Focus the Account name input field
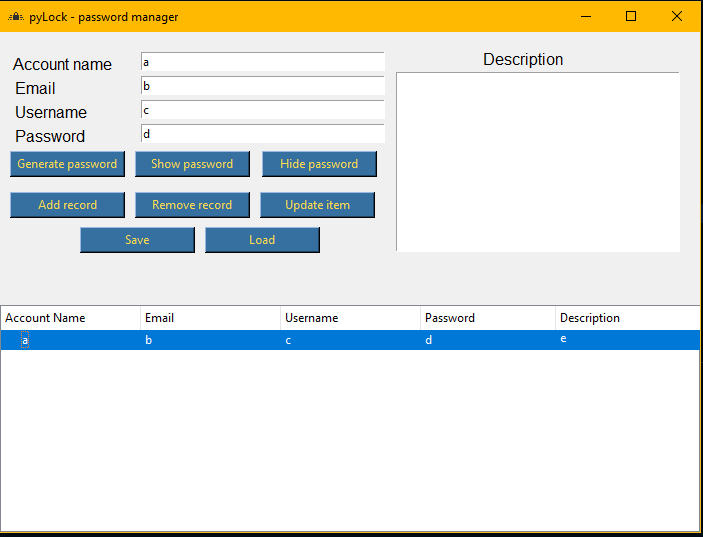 (263, 62)
